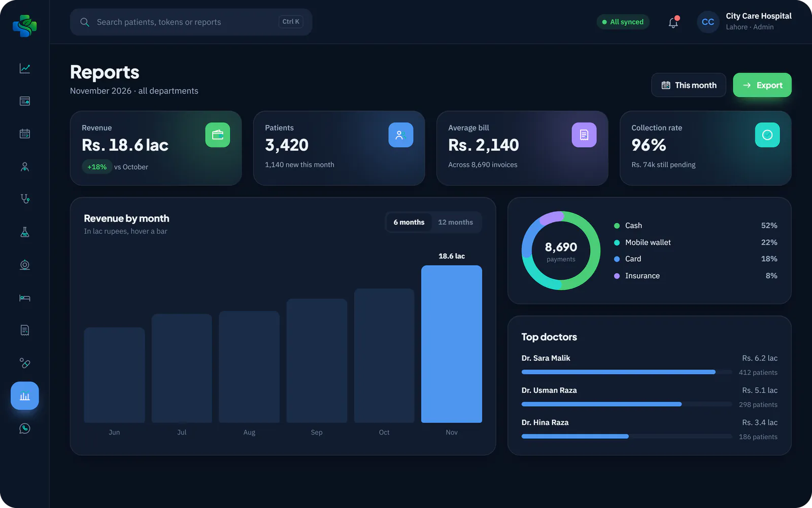
Task: Open the webcam sidebar icon
Action: (24, 265)
